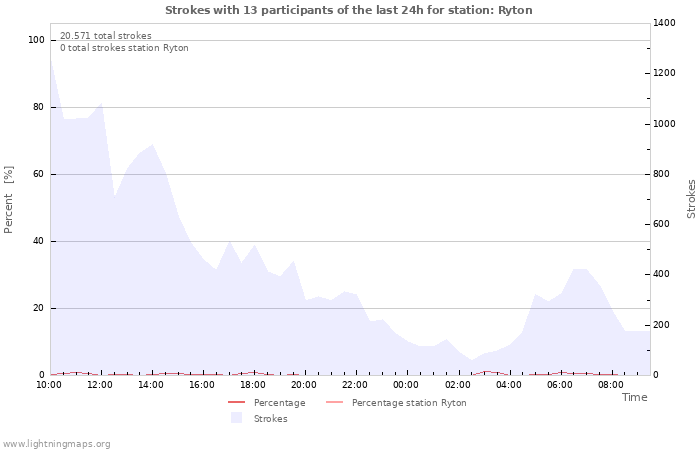Click the 0 total strokes station Ryton text
The width and height of the screenshot is (700, 450).
124,48
